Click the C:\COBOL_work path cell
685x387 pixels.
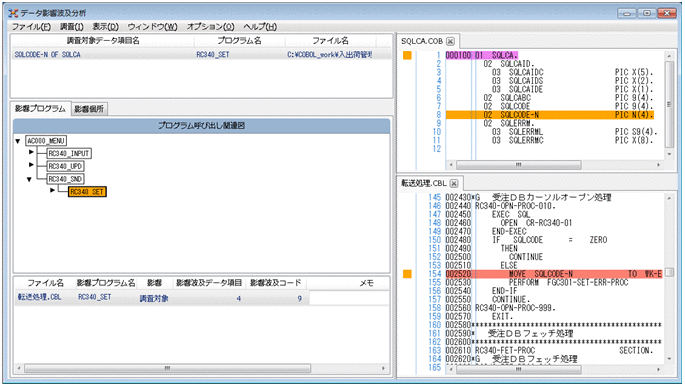(330, 55)
